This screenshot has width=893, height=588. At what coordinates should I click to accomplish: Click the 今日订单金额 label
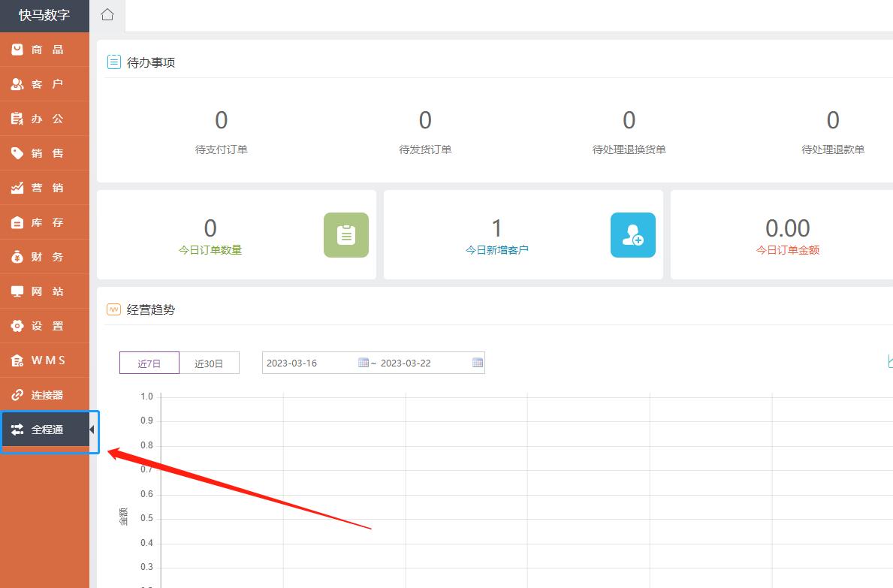click(x=788, y=250)
